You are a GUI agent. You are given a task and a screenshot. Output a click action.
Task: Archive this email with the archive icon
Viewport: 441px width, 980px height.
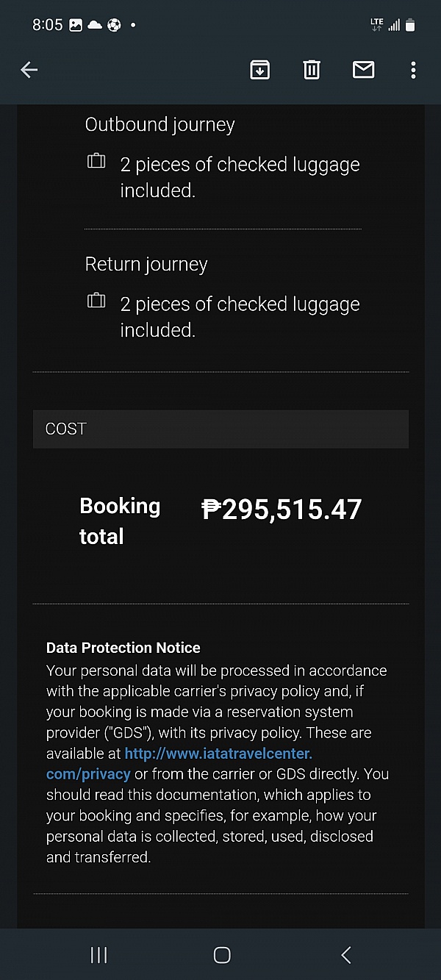tap(259, 70)
